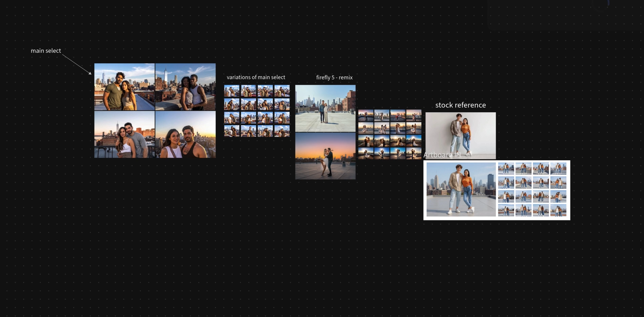Select the "main select" text label

[46, 51]
